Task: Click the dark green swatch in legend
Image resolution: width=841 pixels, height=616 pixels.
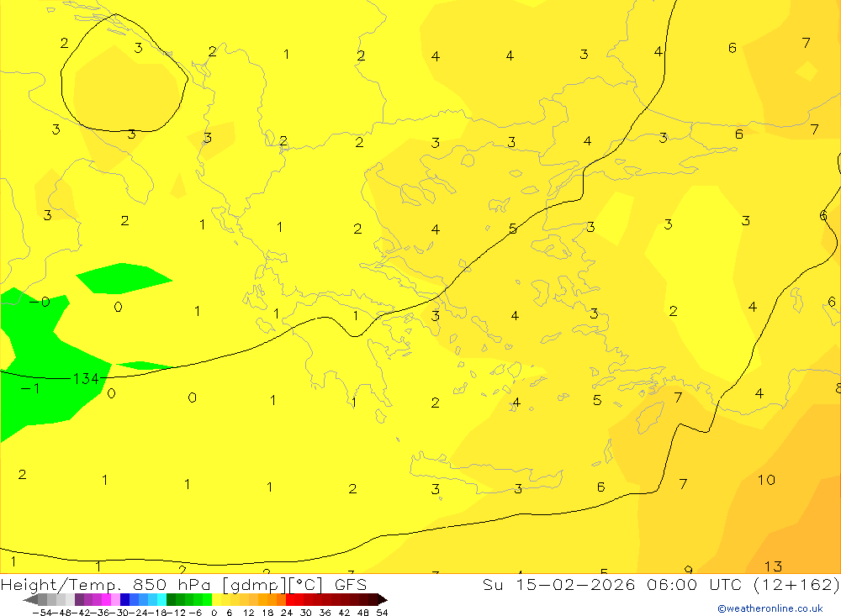Action: (x=171, y=600)
